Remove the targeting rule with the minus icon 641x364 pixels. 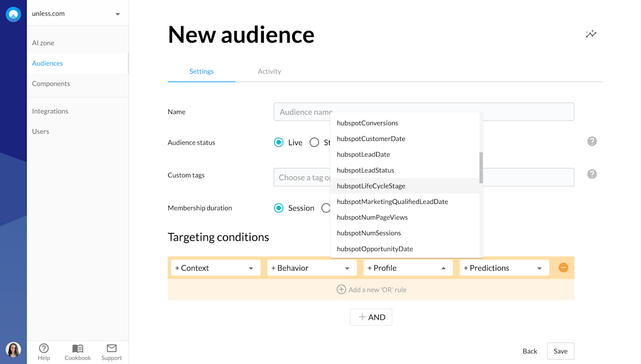563,267
